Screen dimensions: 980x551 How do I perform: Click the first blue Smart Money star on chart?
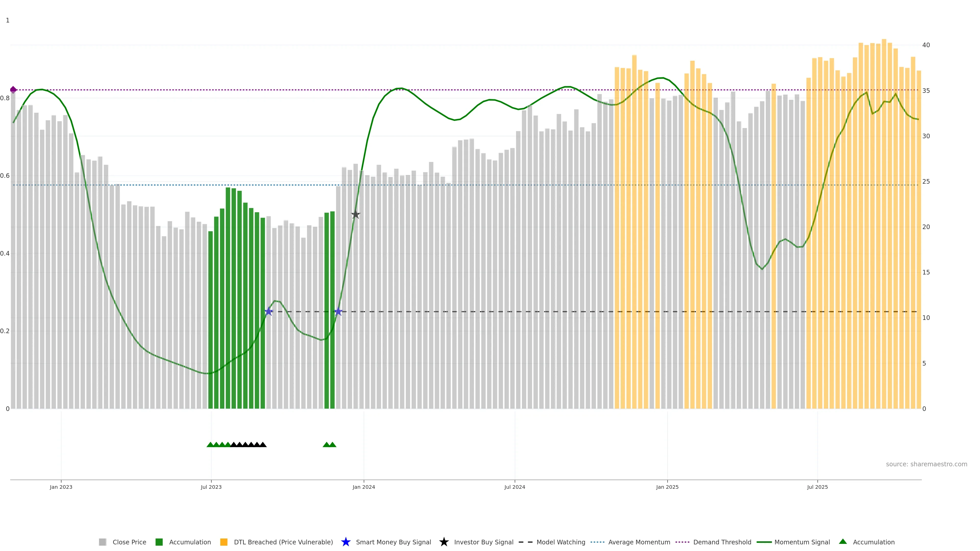pos(268,311)
